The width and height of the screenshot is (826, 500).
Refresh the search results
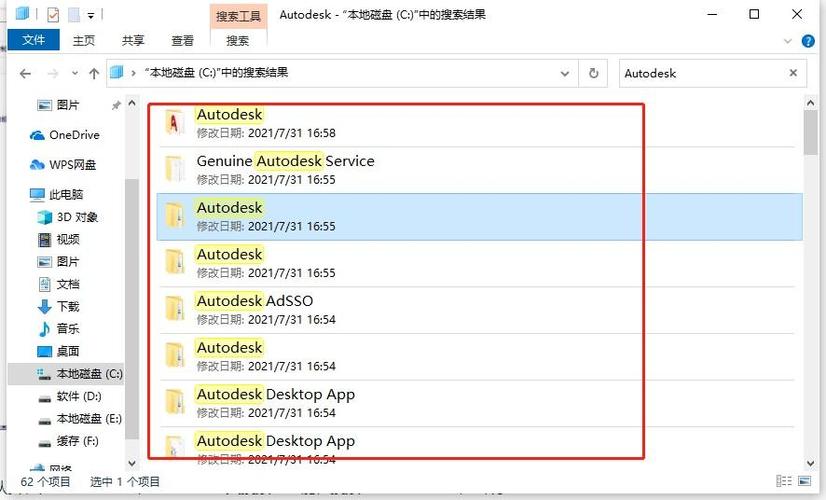tap(594, 73)
